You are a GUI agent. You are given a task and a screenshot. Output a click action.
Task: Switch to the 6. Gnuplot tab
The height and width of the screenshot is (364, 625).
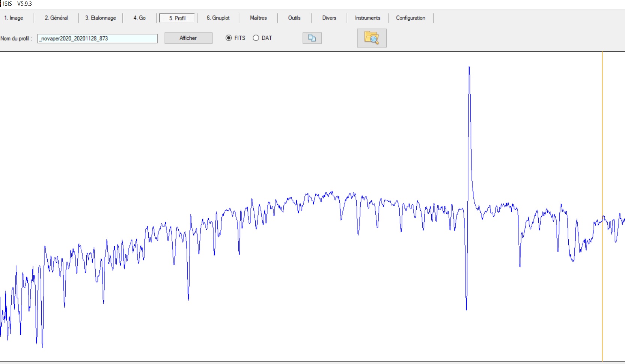[x=218, y=18]
